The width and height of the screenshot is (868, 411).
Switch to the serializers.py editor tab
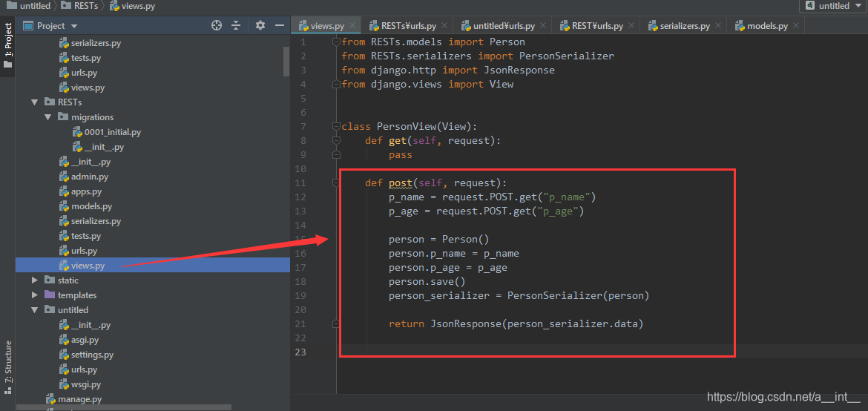click(685, 25)
